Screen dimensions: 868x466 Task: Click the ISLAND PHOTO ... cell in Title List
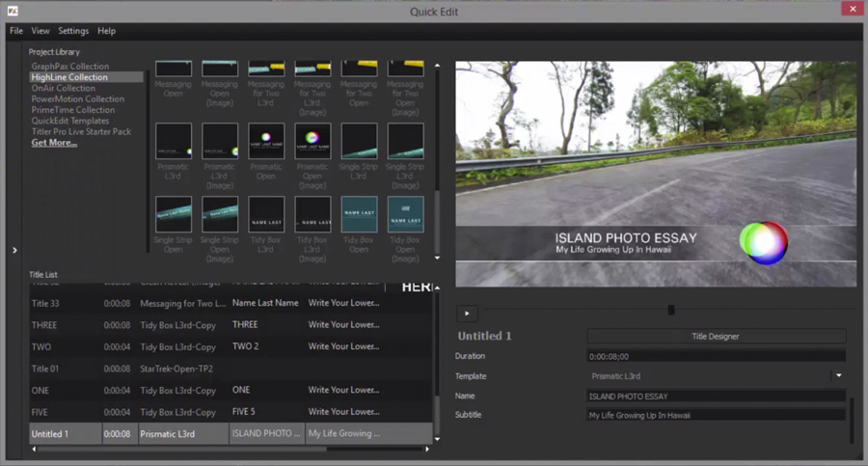pyautogui.click(x=266, y=434)
